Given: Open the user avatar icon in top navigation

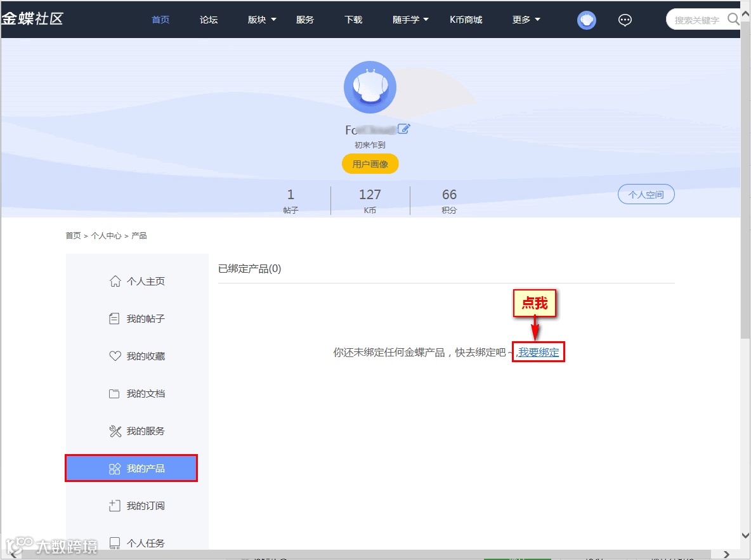Looking at the screenshot, I should point(586,20).
